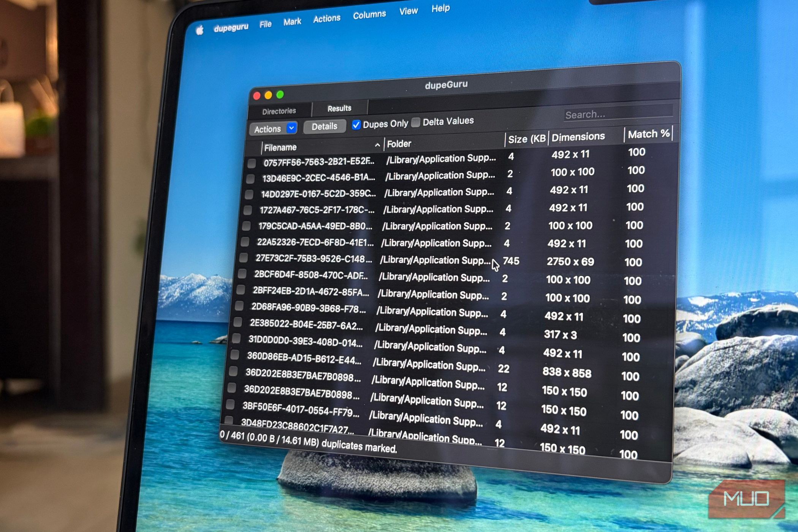
Task: Toggle the Filename column sort arrow
Action: tap(377, 145)
